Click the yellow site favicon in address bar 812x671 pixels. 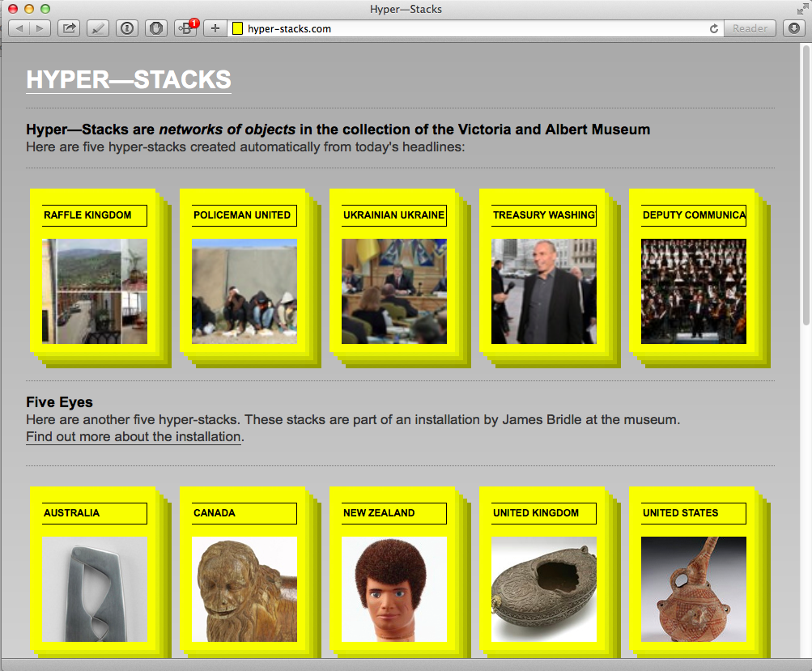(x=238, y=28)
